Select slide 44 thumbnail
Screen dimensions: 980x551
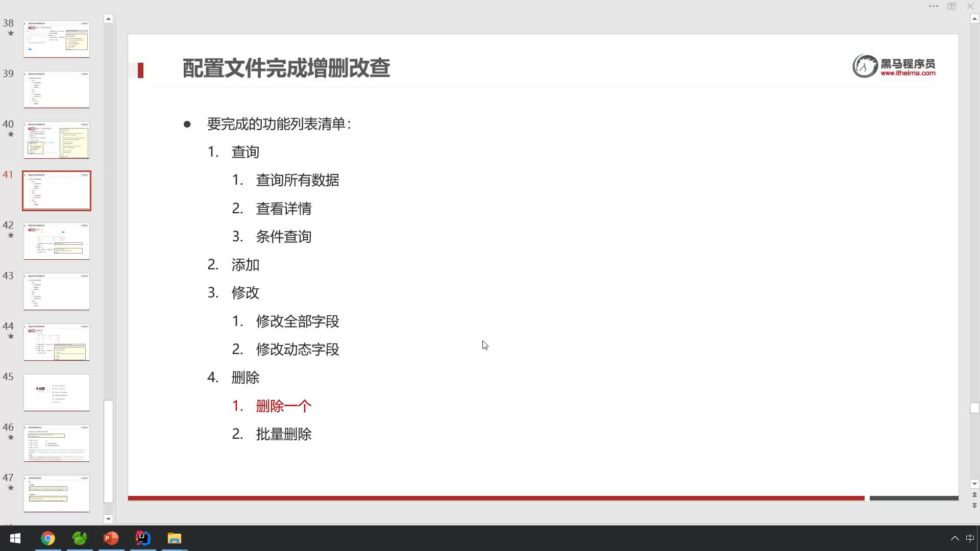click(x=57, y=342)
